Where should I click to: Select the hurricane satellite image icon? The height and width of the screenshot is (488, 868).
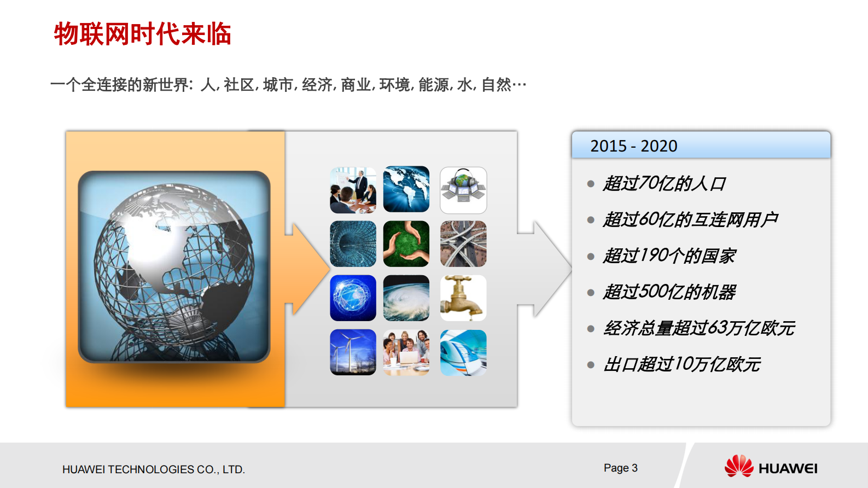tap(406, 298)
